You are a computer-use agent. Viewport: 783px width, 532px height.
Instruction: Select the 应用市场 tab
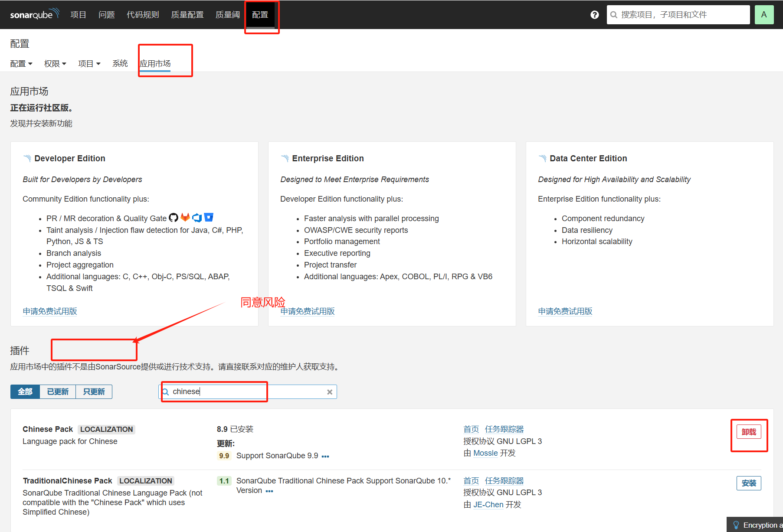coord(155,64)
